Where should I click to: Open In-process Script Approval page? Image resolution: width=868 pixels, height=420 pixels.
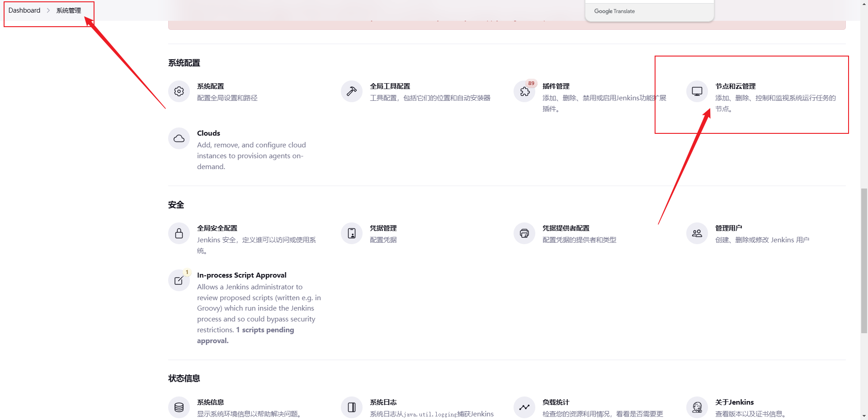coord(242,275)
